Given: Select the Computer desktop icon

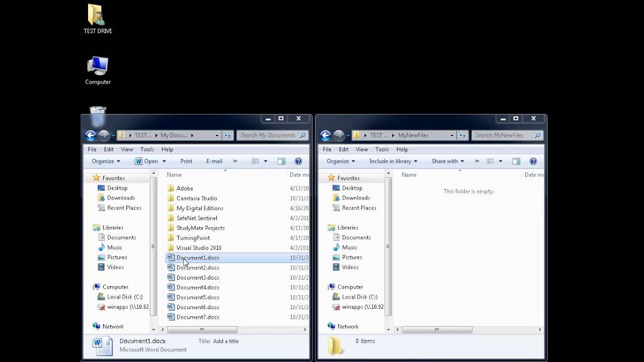Looking at the screenshot, I should coord(98,70).
